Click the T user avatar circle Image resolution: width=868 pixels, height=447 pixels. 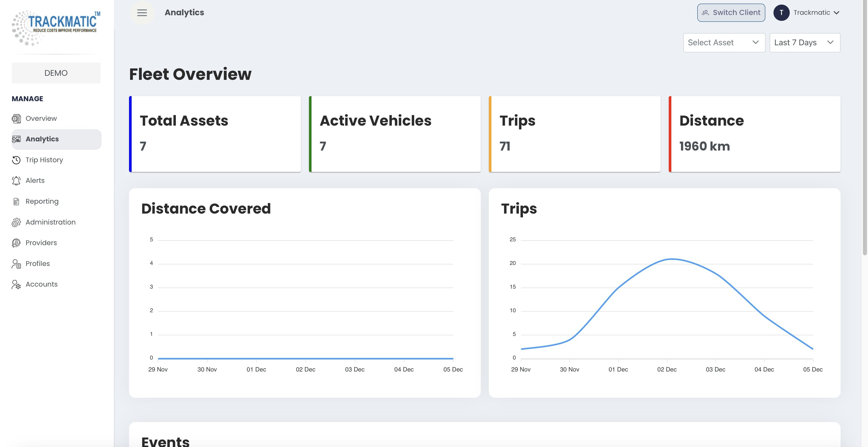pyautogui.click(x=781, y=13)
